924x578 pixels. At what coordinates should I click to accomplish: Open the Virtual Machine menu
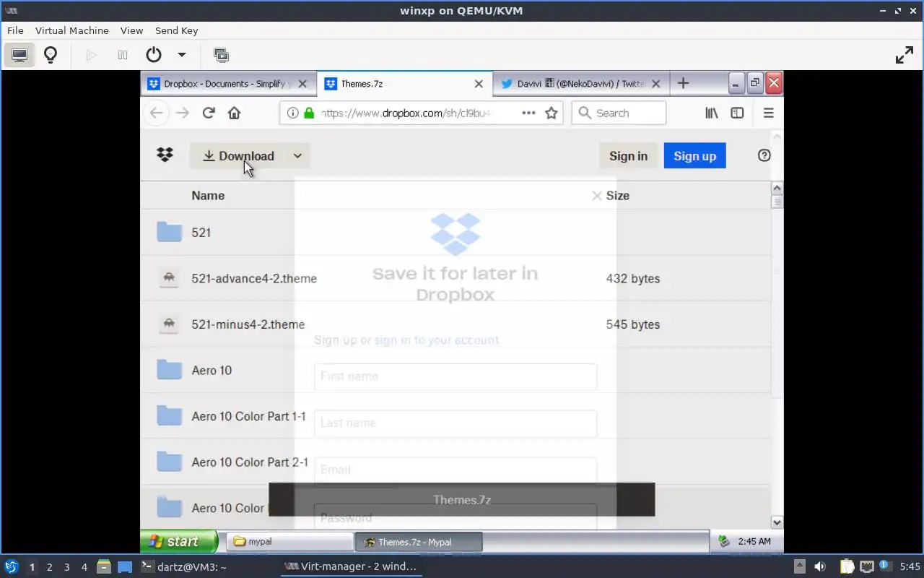coord(72,30)
